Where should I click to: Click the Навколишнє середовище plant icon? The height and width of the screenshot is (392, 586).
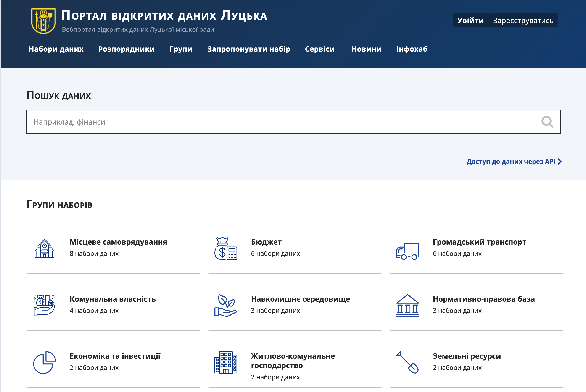click(226, 306)
